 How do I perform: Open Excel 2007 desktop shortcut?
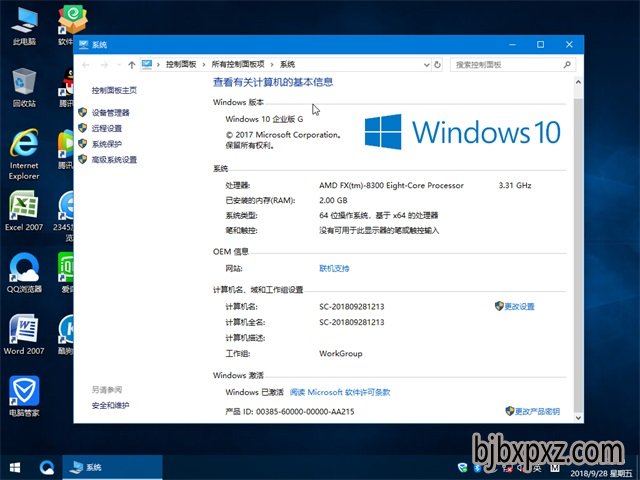coord(24,211)
